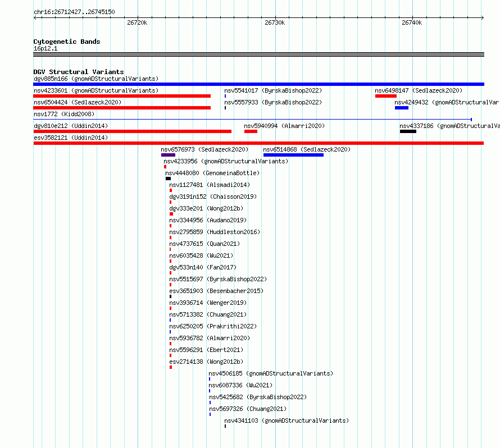
Task: Select nsv6514868 Sedlazeck2020 label
Action: point(307,149)
